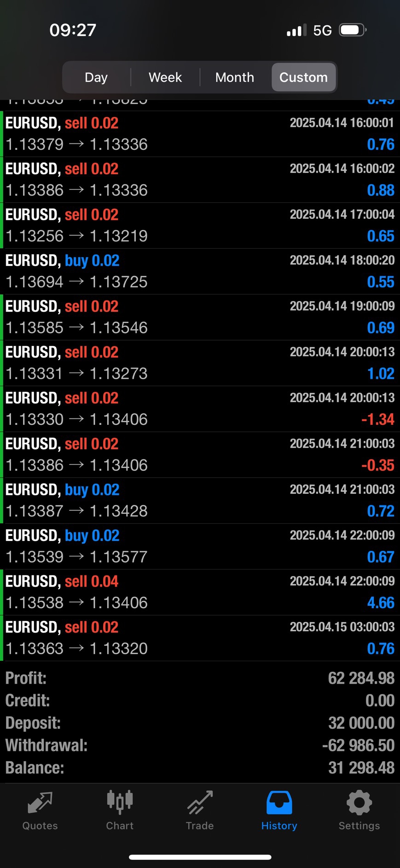
Task: Tap the trade with 1.02 profit
Action: (200, 363)
